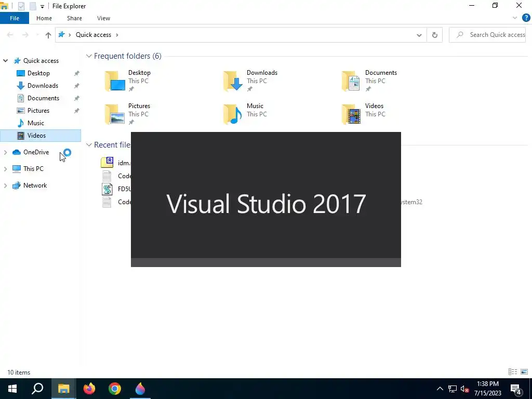Screen dimensions: 532x399
Task: Switch to large icons view layout
Action: (x=524, y=372)
